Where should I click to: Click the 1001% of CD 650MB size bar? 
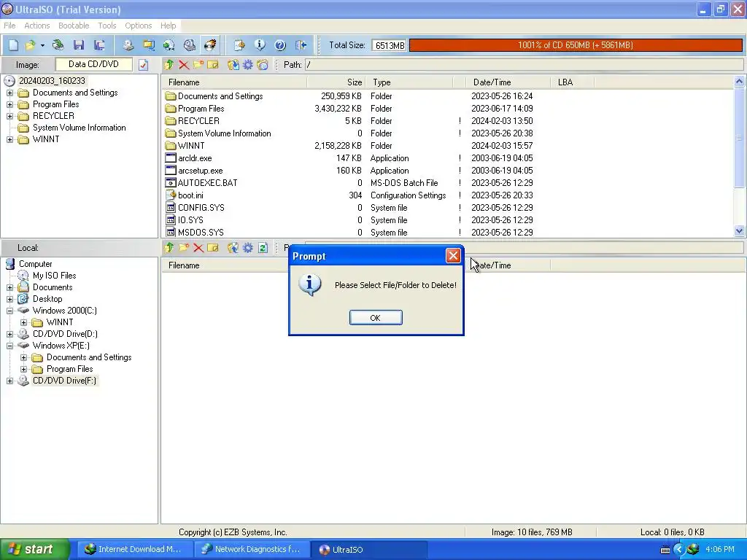[x=576, y=45]
